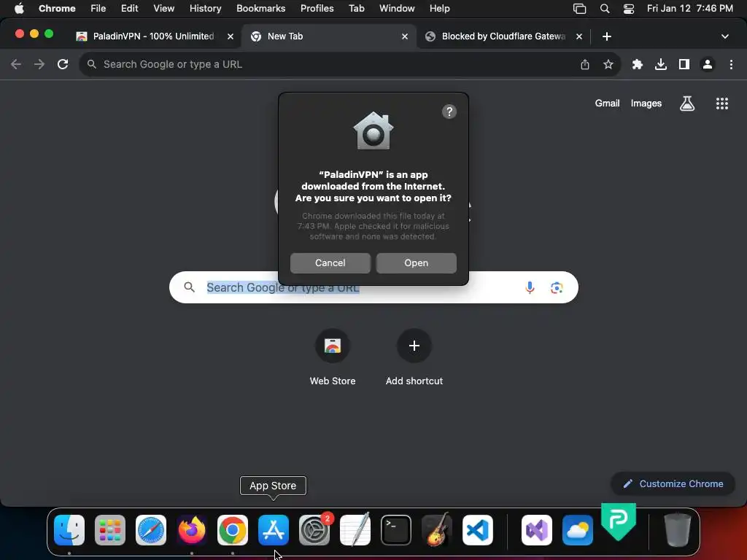Open Terminal from the Dock

396,530
